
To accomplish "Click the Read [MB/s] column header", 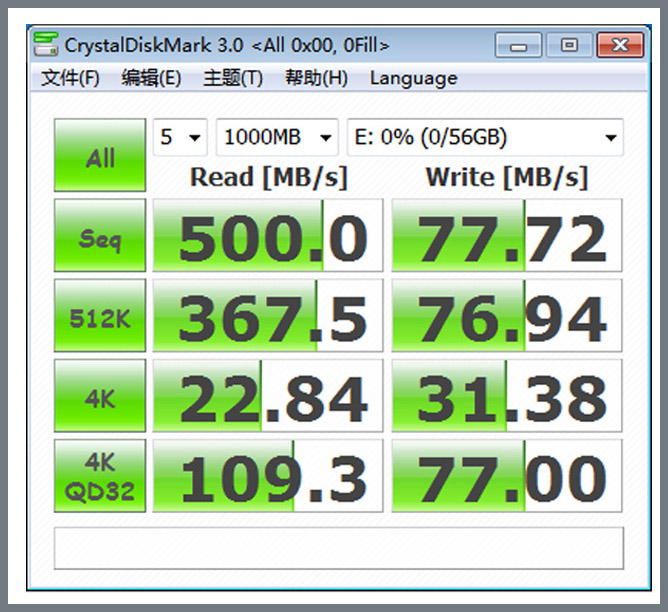I will pyautogui.click(x=268, y=177).
